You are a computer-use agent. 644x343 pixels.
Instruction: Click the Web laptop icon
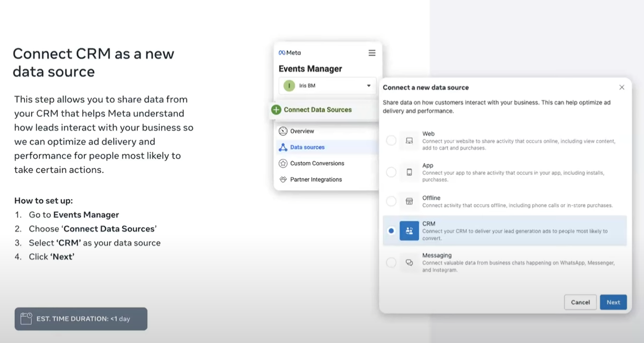click(x=409, y=141)
